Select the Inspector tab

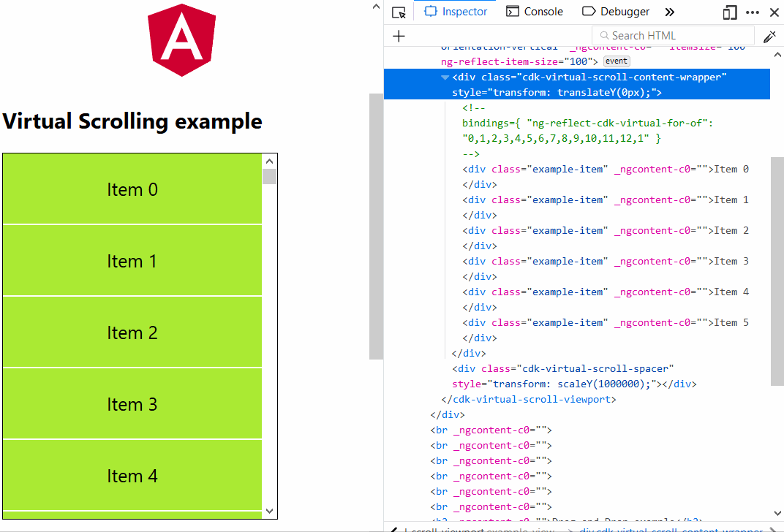pos(455,12)
